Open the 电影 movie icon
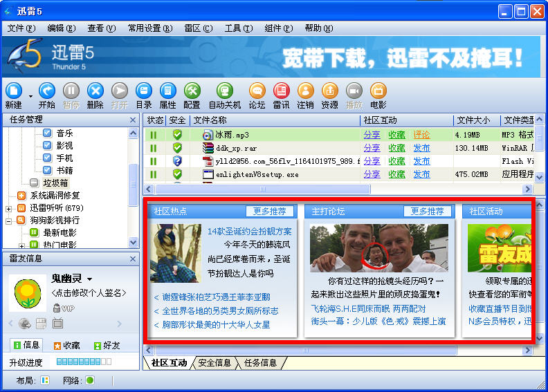This screenshot has height=392, width=548. [378, 91]
